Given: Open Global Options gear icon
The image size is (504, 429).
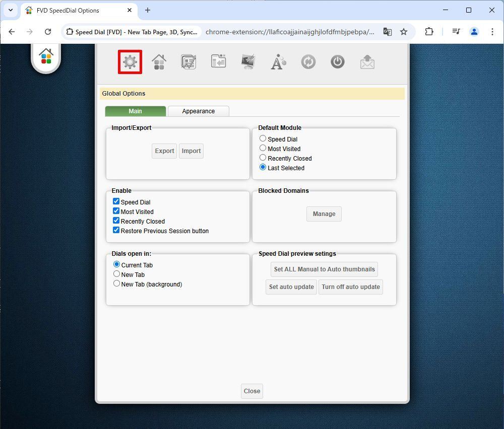Looking at the screenshot, I should pos(130,62).
